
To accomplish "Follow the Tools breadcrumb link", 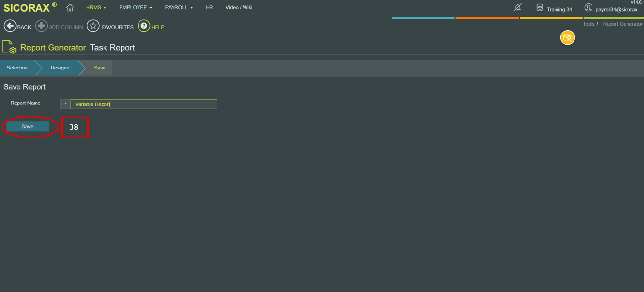I will (x=589, y=24).
